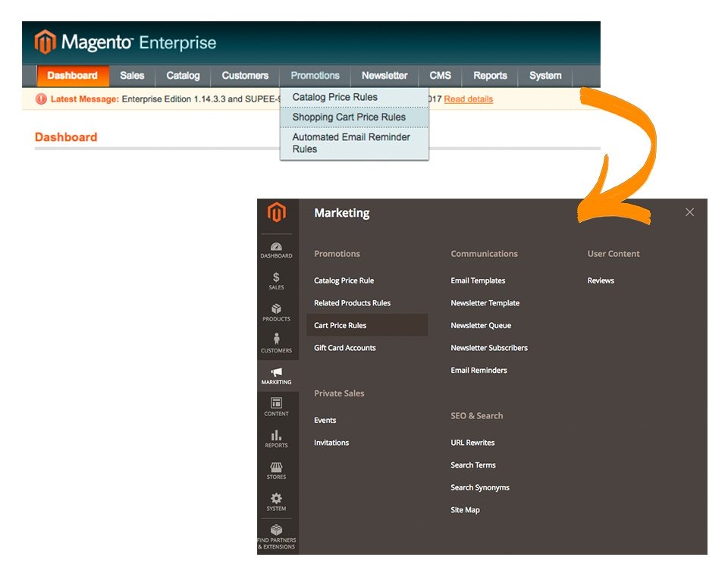Open the System menu in top navigation
Viewport: 728px width, 576px height.
coord(545,76)
